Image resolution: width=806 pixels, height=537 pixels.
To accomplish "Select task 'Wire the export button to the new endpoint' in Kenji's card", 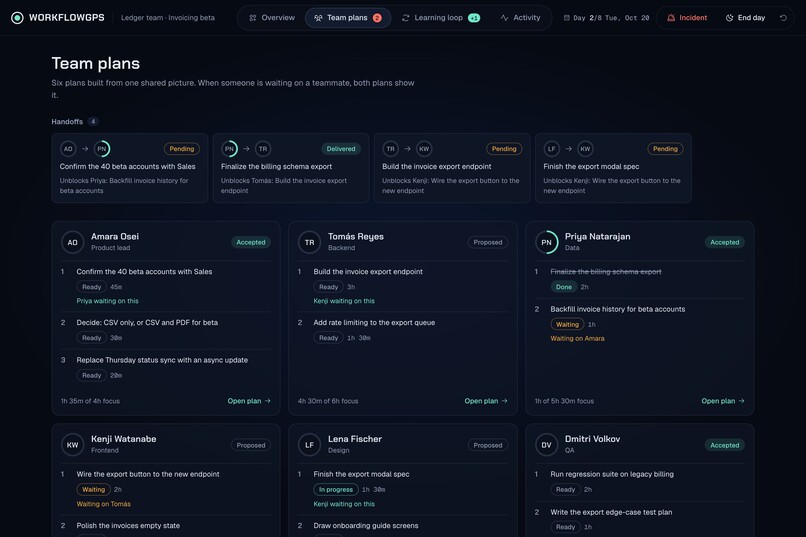I will [148, 474].
